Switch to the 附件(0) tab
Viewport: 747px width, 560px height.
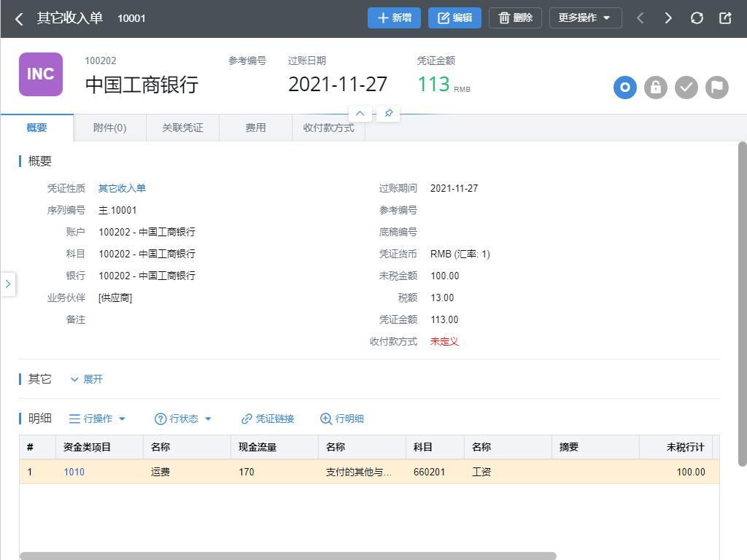109,128
